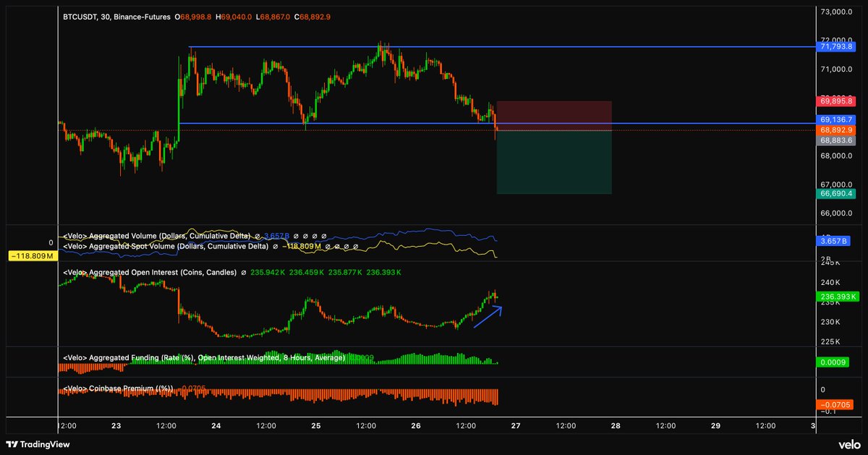Click date 29 on the time axis
Screen dimensions: 868x455
point(715,426)
